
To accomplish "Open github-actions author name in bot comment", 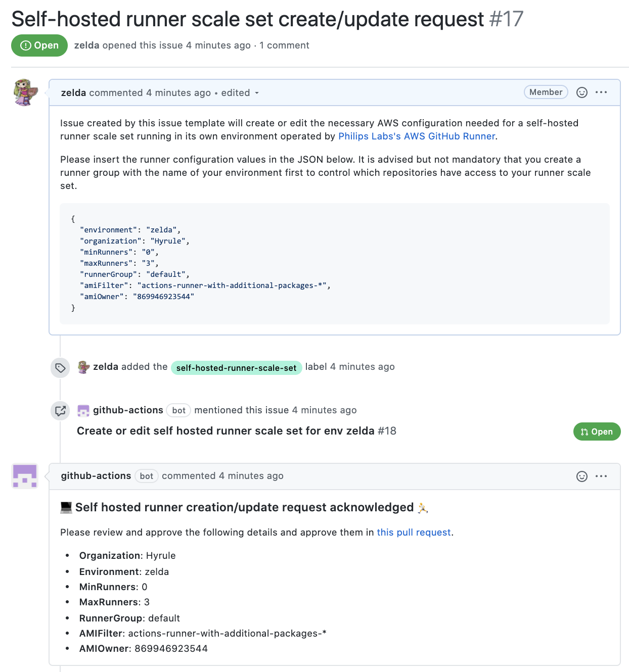I will click(96, 476).
